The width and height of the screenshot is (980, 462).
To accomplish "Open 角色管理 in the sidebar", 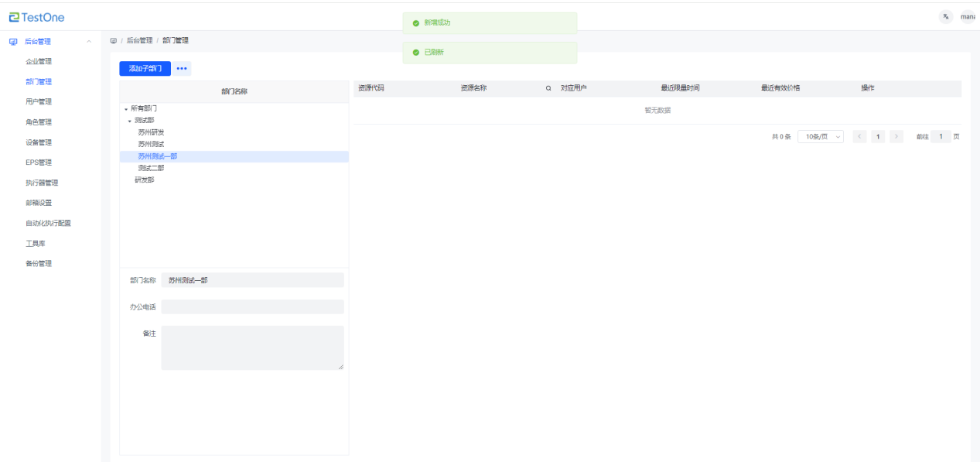I will click(39, 122).
